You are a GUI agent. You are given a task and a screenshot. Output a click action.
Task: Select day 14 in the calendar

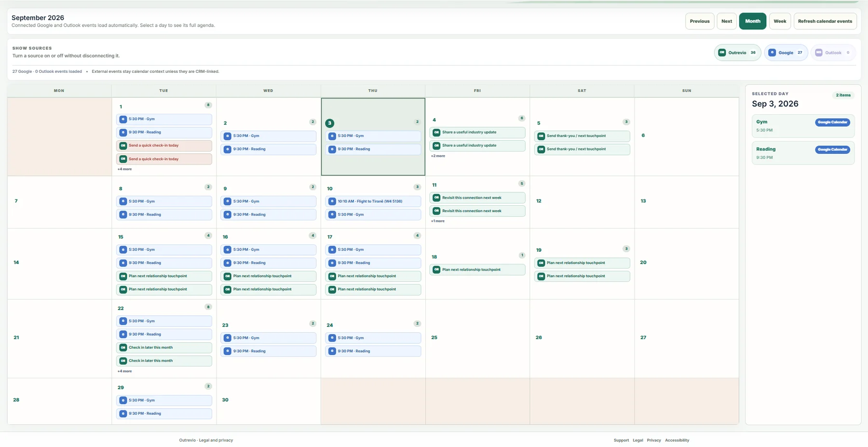(59, 264)
